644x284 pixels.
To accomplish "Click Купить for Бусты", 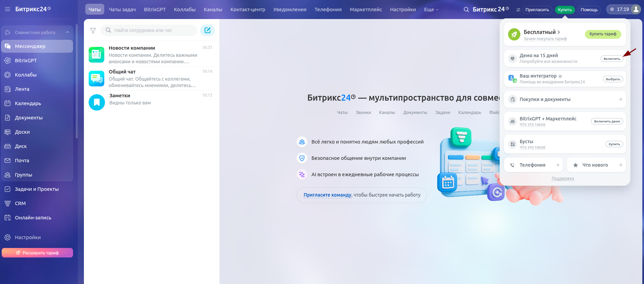I will pos(614,144).
